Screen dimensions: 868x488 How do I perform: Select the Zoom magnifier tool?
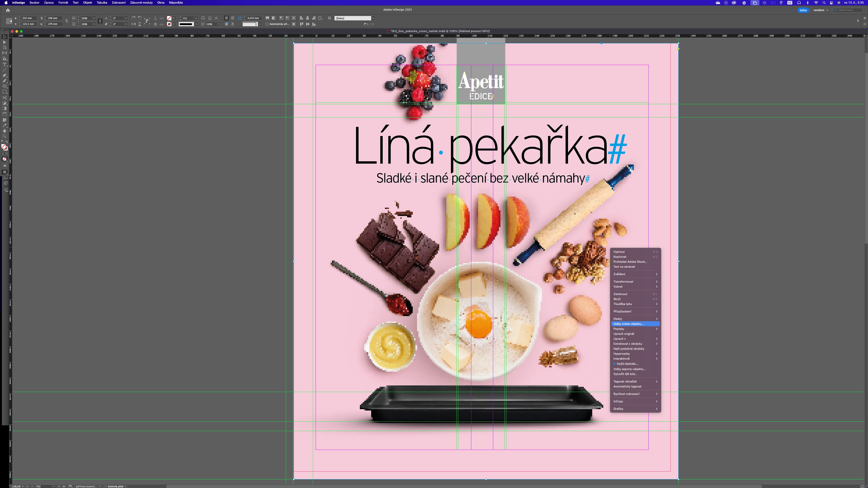[4, 136]
